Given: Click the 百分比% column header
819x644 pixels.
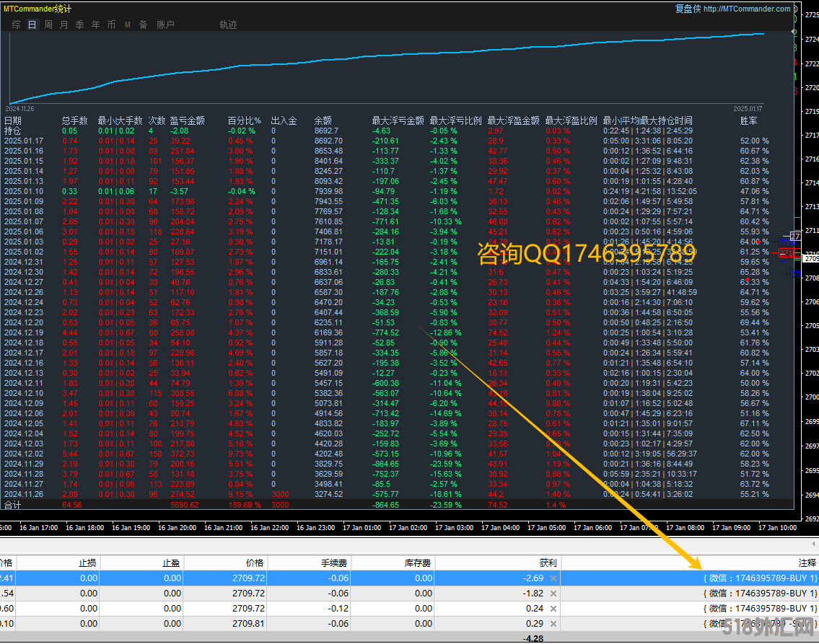Looking at the screenshot, I should [245, 120].
